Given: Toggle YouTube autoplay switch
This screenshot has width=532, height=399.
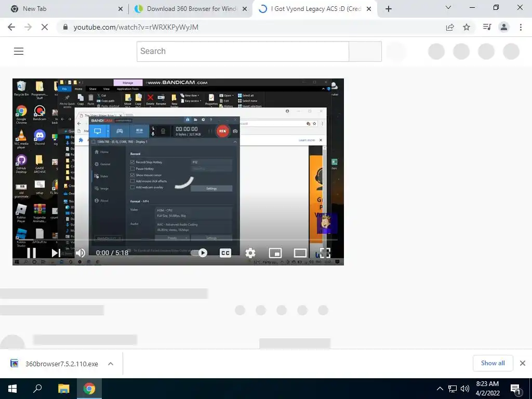Looking at the screenshot, I should click(x=199, y=253).
